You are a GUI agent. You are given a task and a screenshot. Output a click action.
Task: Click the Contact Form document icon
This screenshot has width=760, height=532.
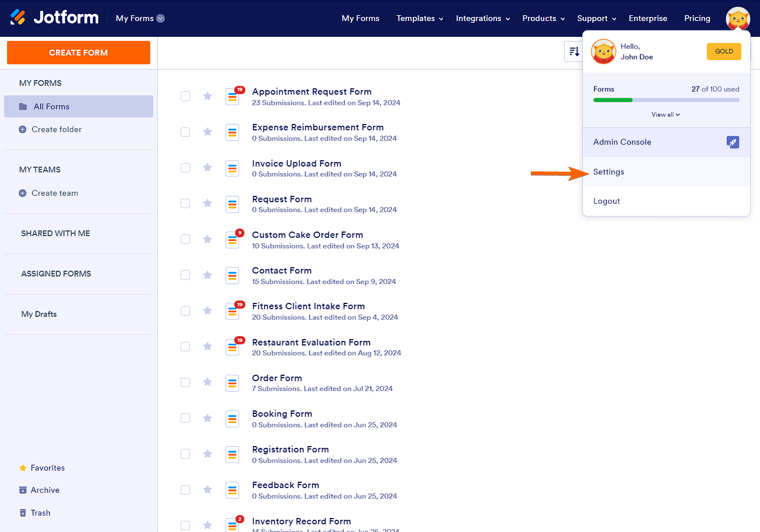pos(233,275)
